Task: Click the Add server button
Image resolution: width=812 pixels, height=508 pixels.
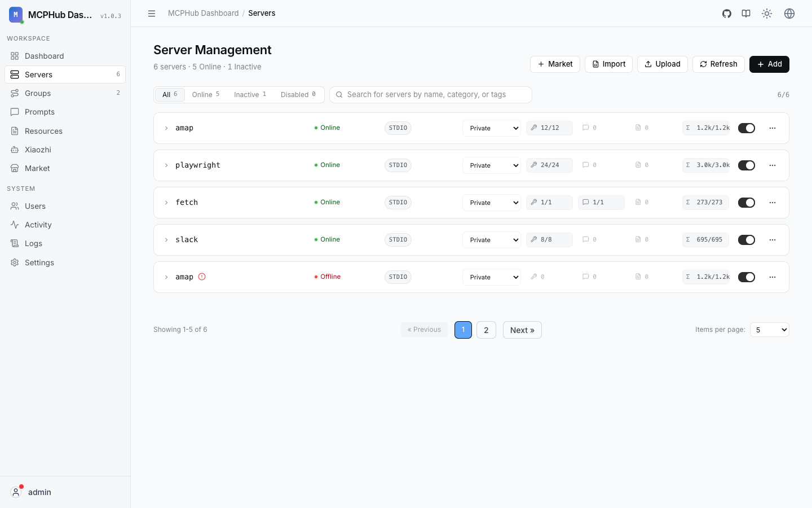Action: 769,64
